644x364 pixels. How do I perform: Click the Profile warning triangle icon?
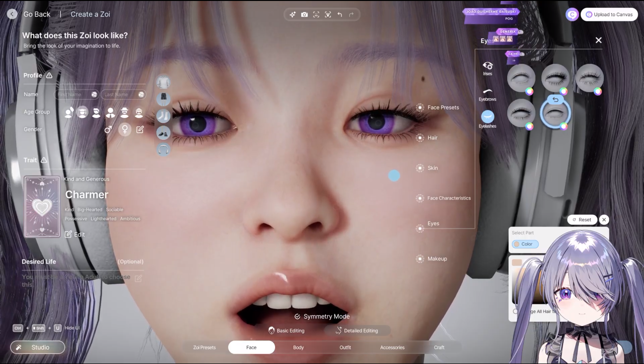click(49, 75)
